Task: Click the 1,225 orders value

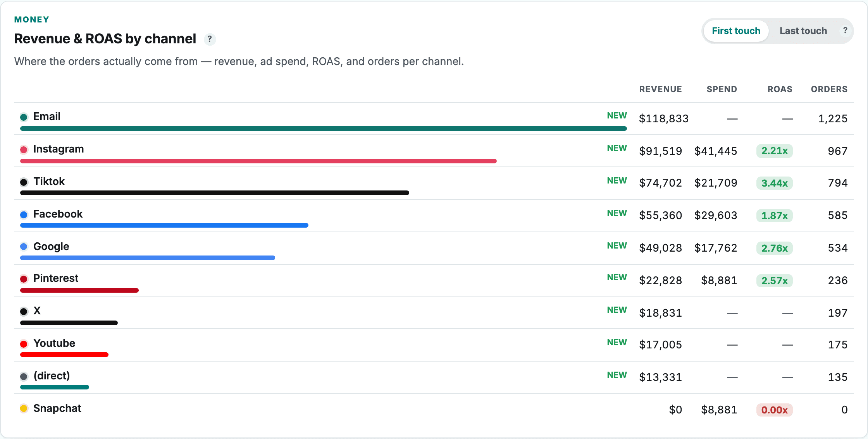Action: 833,118
